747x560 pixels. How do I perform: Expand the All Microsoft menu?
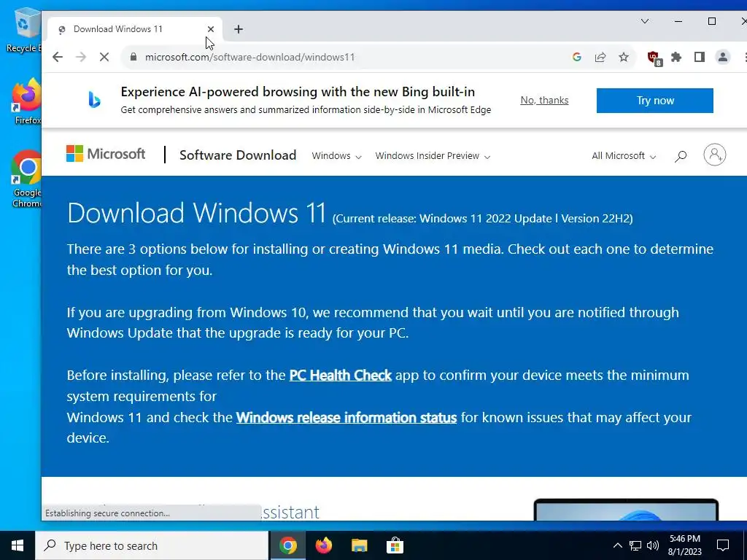624,156
